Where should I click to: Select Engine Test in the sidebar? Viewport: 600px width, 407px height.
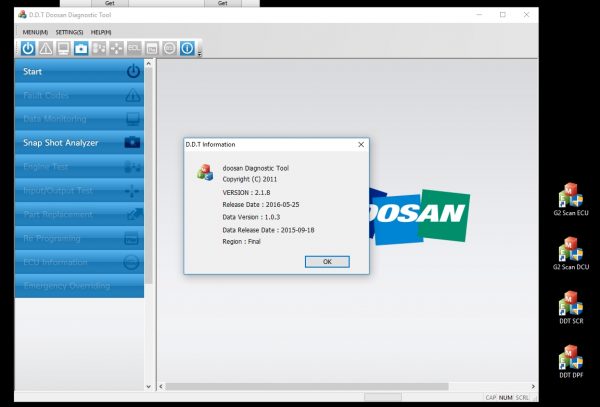click(79, 166)
